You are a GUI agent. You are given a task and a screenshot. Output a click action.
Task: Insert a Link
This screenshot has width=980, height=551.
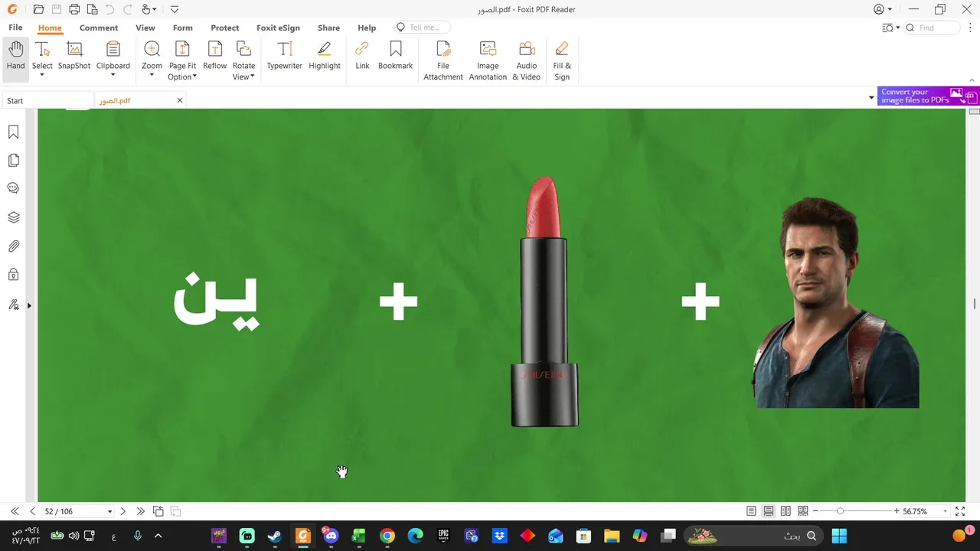[x=362, y=57]
